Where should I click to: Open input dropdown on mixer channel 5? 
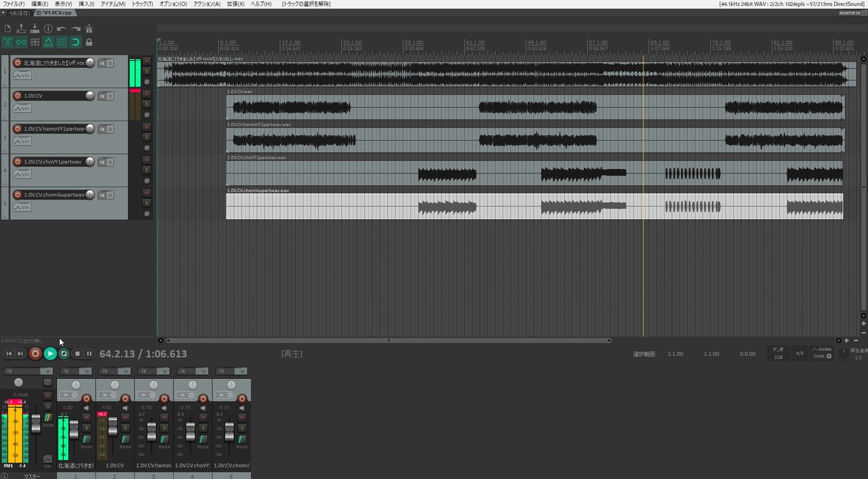click(223, 395)
